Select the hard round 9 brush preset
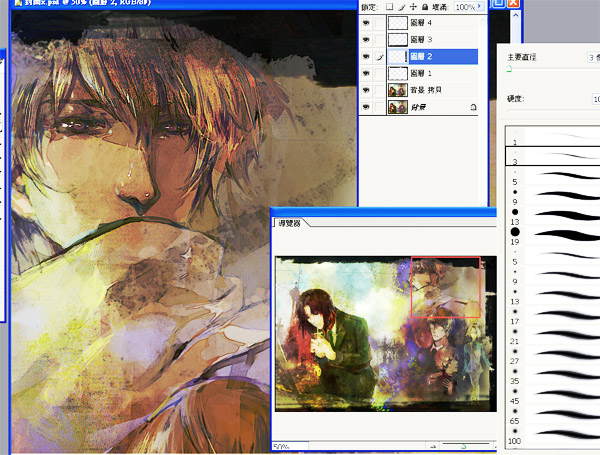The height and width of the screenshot is (455, 600). pos(553,196)
